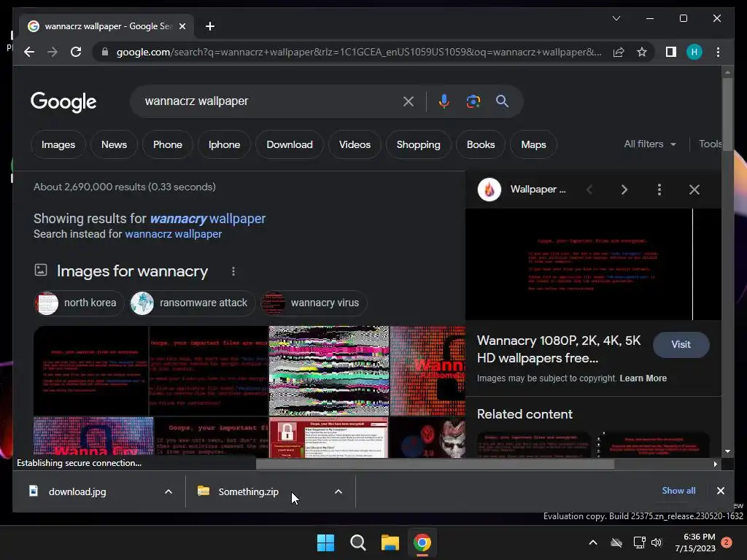Image resolution: width=747 pixels, height=560 pixels.
Task: Close the image preview panel
Action: coord(694,190)
